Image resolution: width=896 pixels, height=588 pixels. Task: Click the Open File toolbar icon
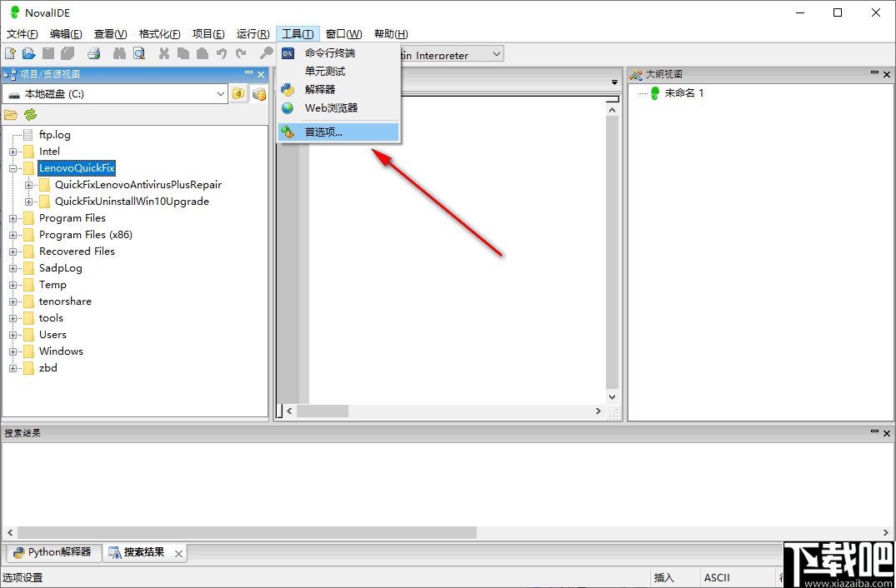point(28,53)
